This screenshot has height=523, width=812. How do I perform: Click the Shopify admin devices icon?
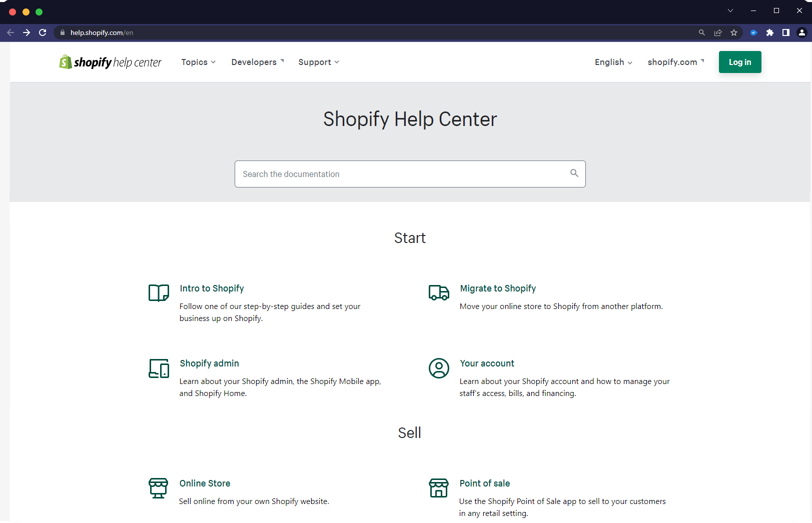pyautogui.click(x=159, y=368)
